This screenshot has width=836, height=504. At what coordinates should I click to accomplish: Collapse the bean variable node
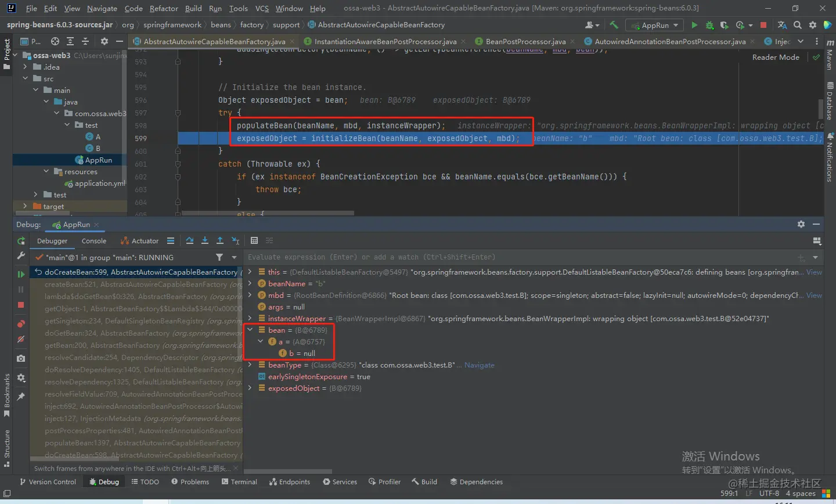point(250,330)
